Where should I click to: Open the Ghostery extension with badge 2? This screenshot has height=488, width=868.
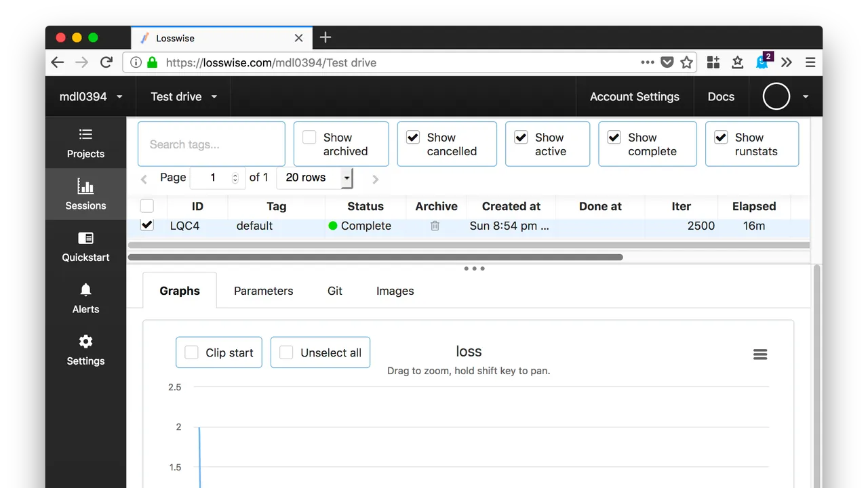tap(764, 61)
